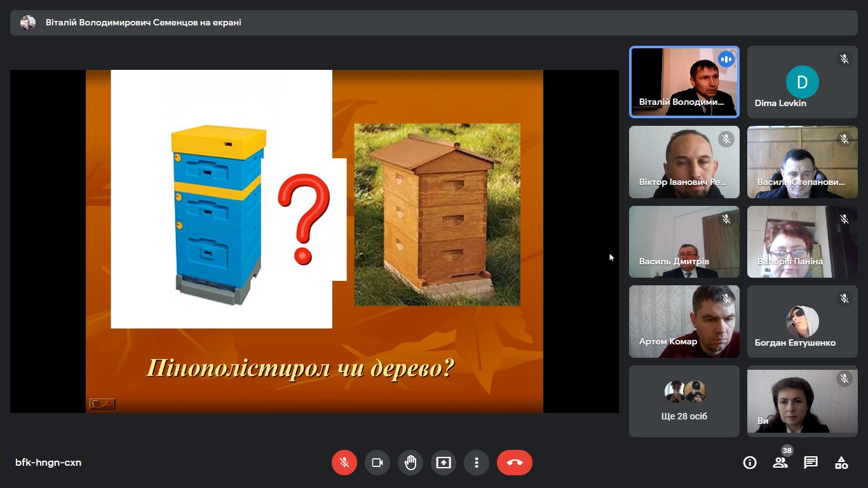The height and width of the screenshot is (488, 868).
Task: Select the video tile of Артем Комар
Action: [x=684, y=322]
